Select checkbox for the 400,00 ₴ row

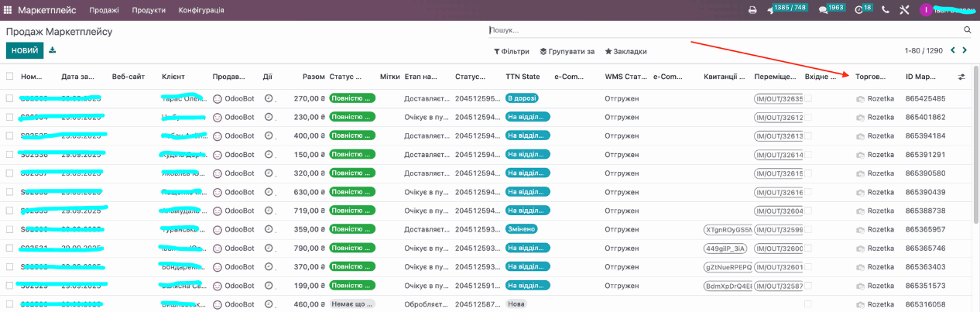coord(10,135)
